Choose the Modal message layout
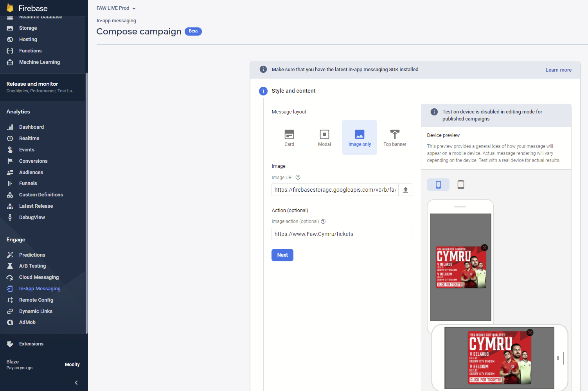This screenshot has height=392, width=588. click(x=324, y=138)
